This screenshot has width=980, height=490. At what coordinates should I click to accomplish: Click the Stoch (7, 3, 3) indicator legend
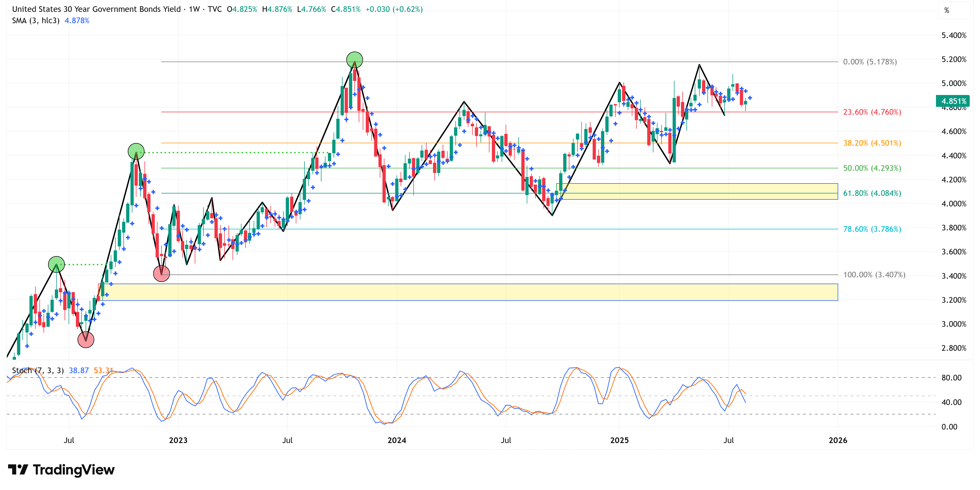tap(38, 370)
